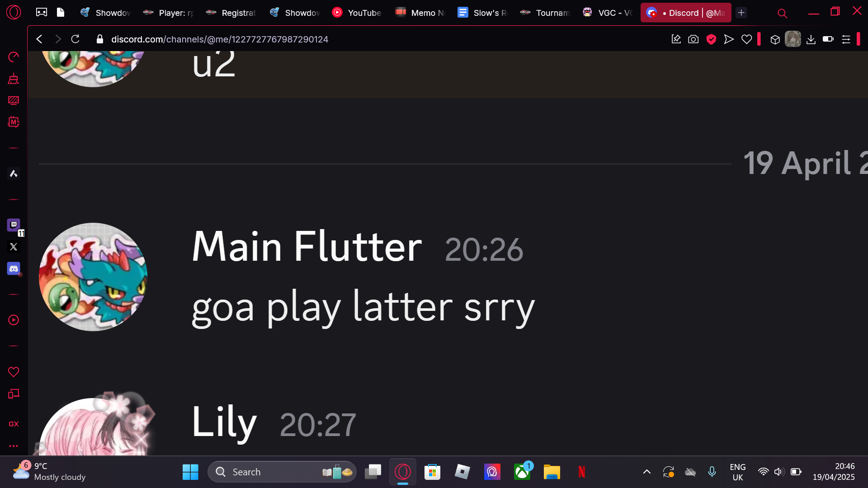Toggle microphone icon in system tray
The height and width of the screenshot is (488, 868).
click(x=712, y=472)
